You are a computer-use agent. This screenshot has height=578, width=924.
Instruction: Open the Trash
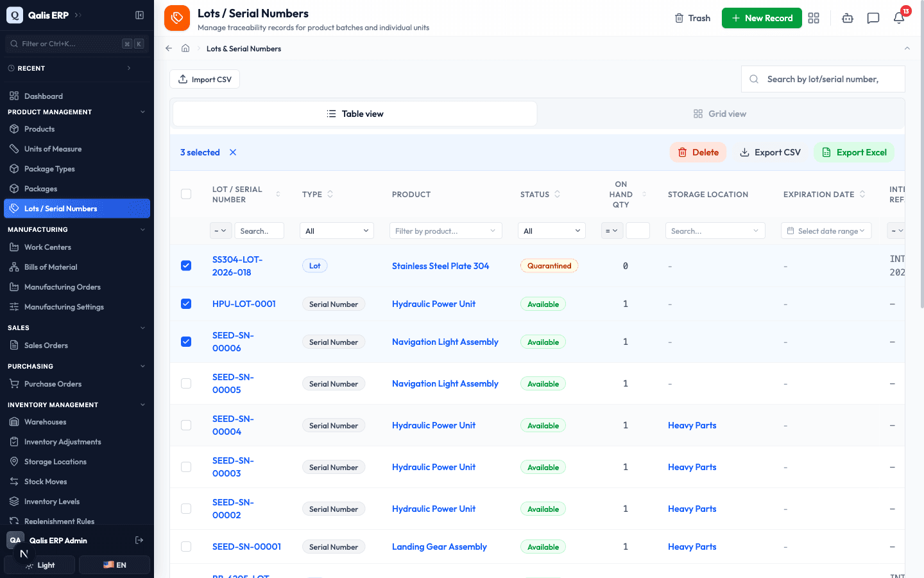(692, 18)
